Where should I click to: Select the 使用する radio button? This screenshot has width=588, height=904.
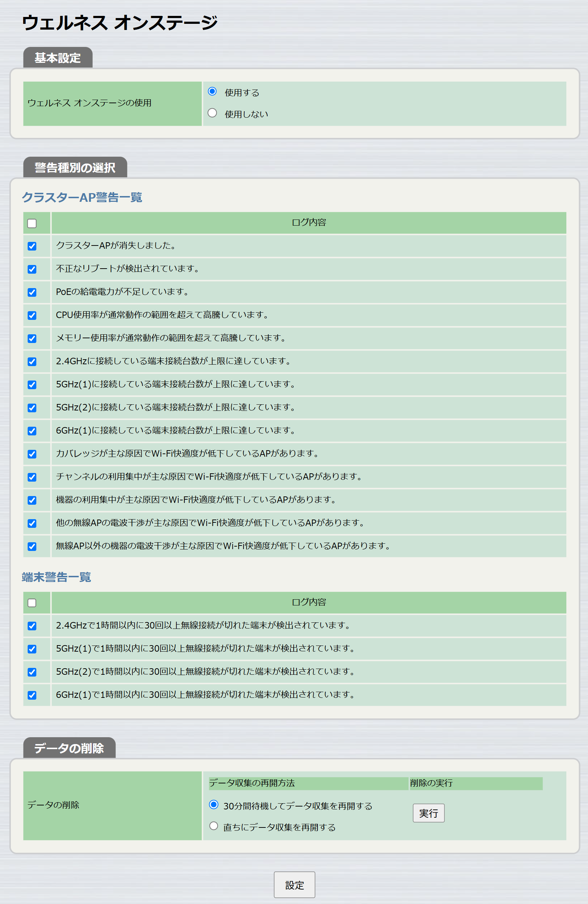tap(212, 92)
